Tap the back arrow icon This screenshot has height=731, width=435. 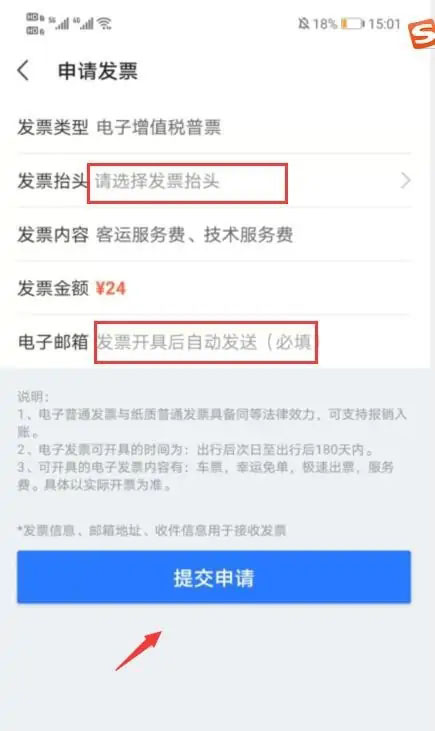coord(23,71)
